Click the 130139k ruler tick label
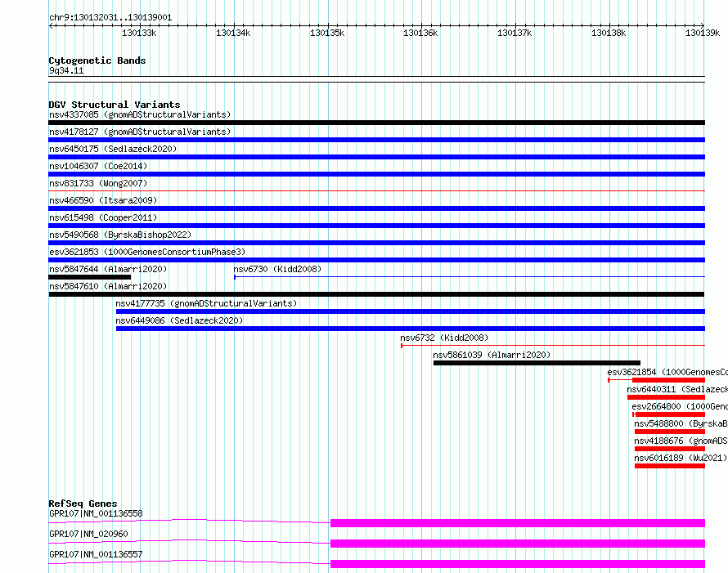Image resolution: width=728 pixels, height=573 pixels. 703,33
